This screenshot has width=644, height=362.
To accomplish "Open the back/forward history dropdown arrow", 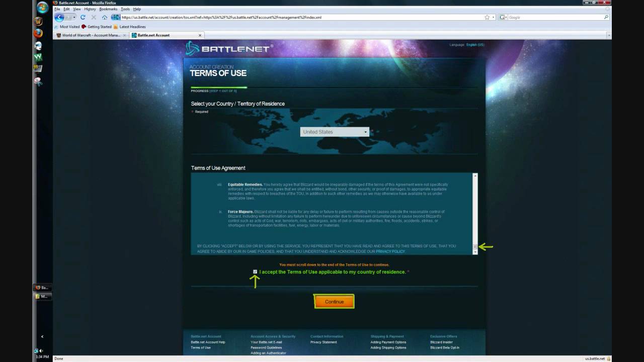I will 74,17.
